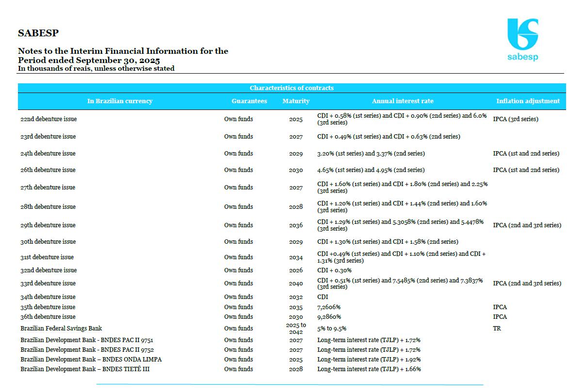Click the '5% to 9.5%' rate cell
Screen dimensions: 569x392
point(332,328)
